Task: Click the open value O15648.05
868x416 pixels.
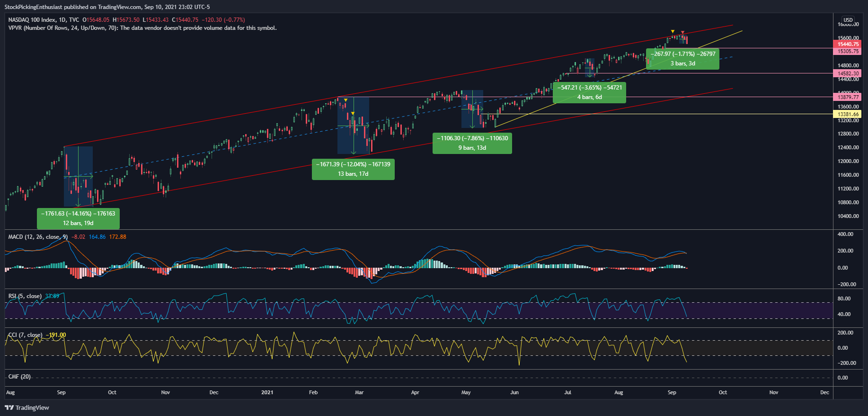Action: (96, 20)
